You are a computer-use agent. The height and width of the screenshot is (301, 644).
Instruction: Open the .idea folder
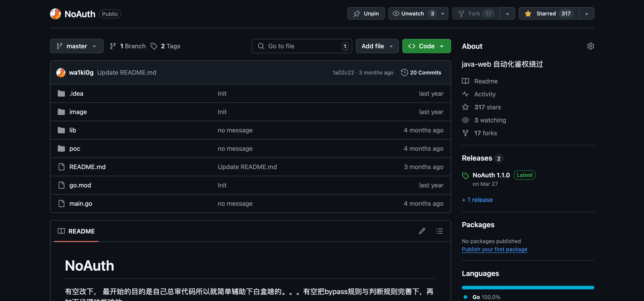(76, 93)
